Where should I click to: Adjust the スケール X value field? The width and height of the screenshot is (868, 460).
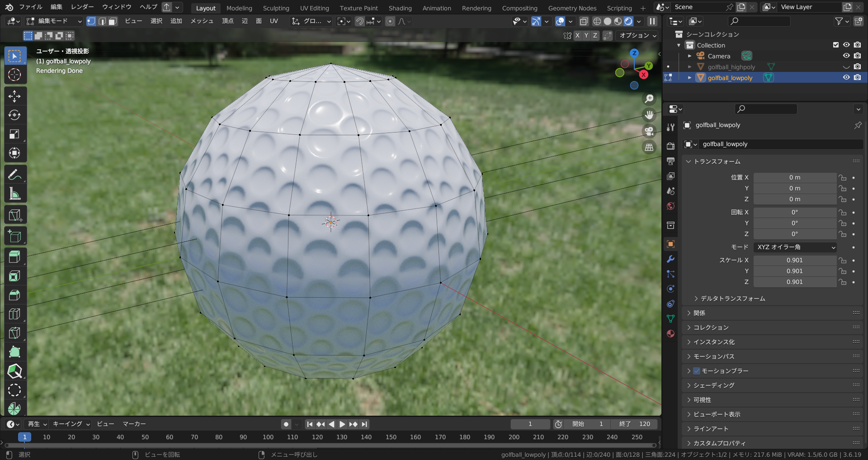(x=794, y=260)
